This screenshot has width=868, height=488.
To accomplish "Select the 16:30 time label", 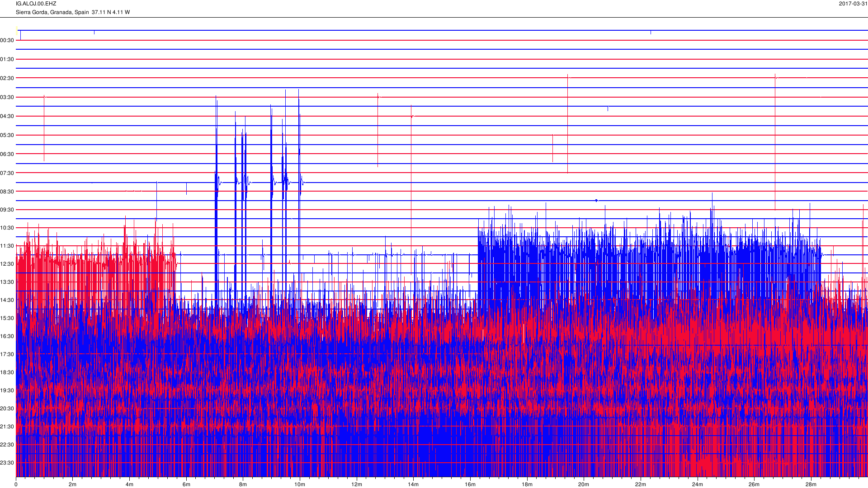I will pyautogui.click(x=7, y=336).
